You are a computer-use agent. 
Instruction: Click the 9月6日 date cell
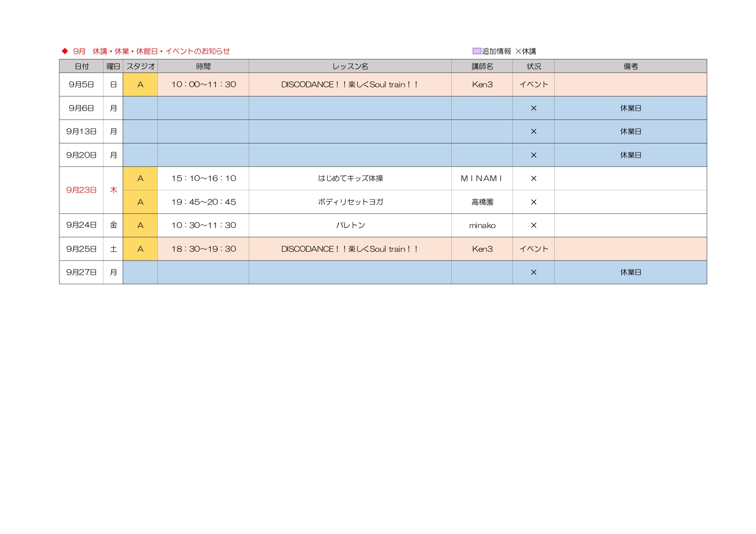[81, 108]
